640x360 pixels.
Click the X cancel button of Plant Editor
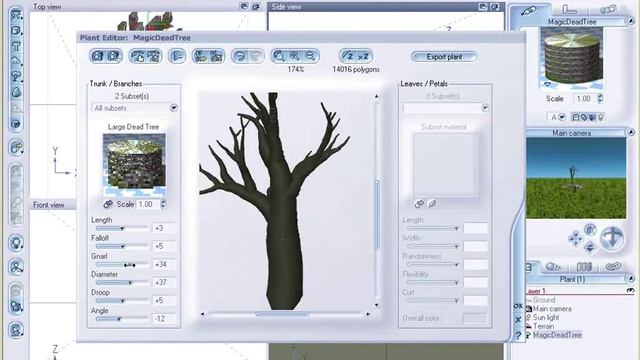tap(518, 320)
